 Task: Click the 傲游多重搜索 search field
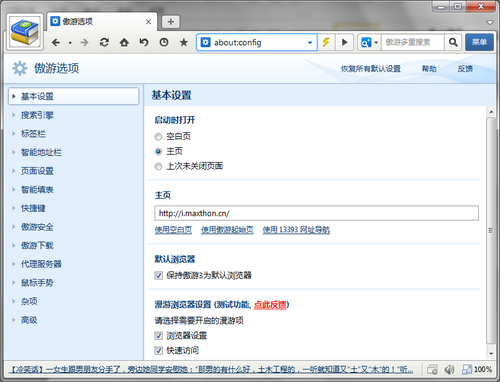point(413,42)
